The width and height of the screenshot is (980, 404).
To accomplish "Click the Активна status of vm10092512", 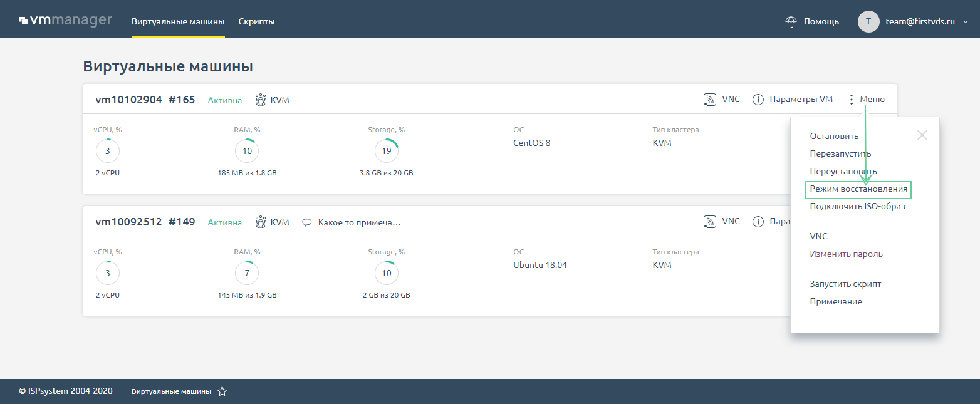I will (x=224, y=222).
